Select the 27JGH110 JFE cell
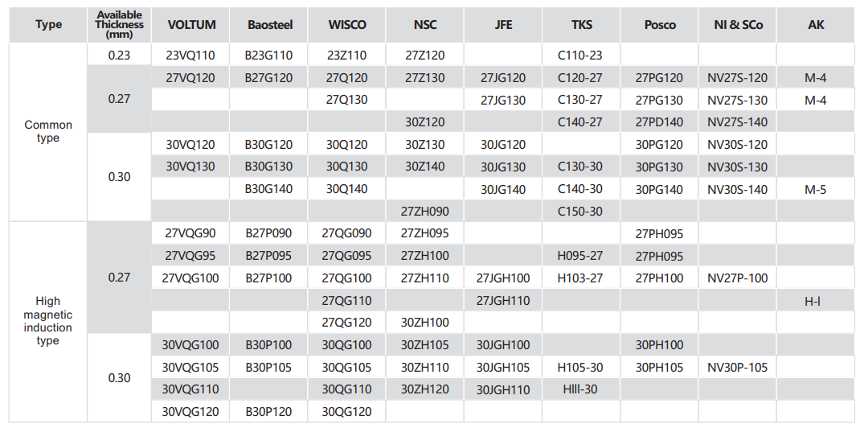Viewport: 868px width, 428px height. pyautogui.click(x=503, y=301)
